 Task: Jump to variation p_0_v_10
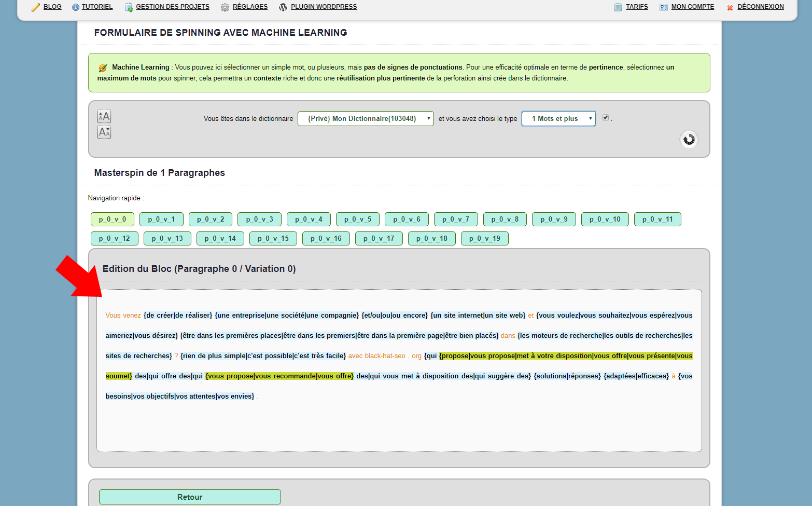pyautogui.click(x=605, y=220)
